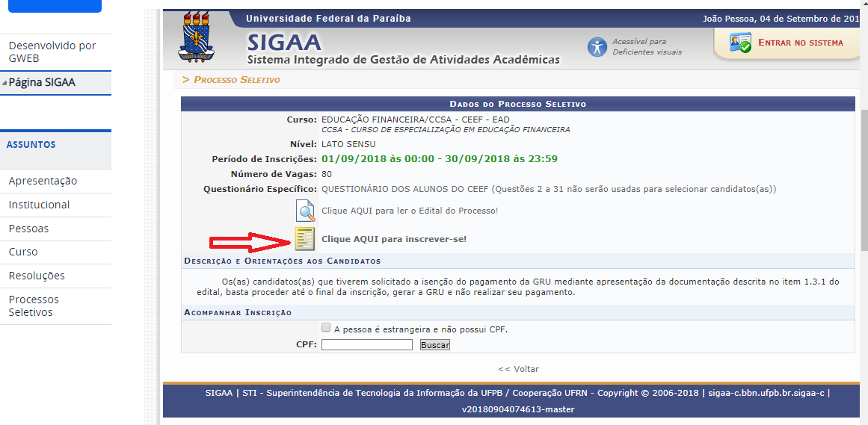This screenshot has height=425, width=868.
Task: Go to the Pessoas sidebar section
Action: point(28,229)
